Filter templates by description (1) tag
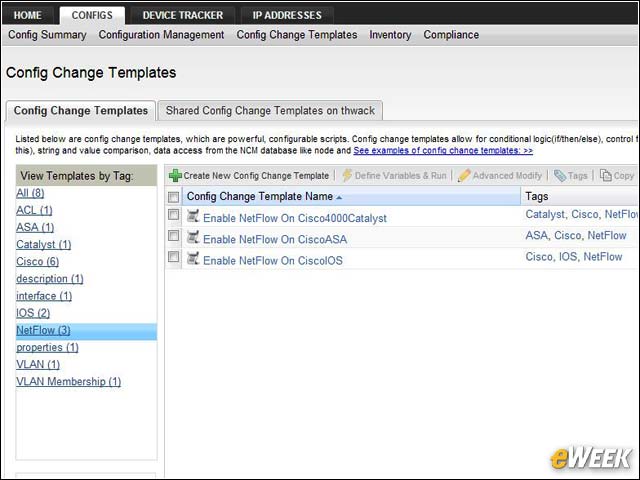The width and height of the screenshot is (640, 480). pyautogui.click(x=50, y=279)
